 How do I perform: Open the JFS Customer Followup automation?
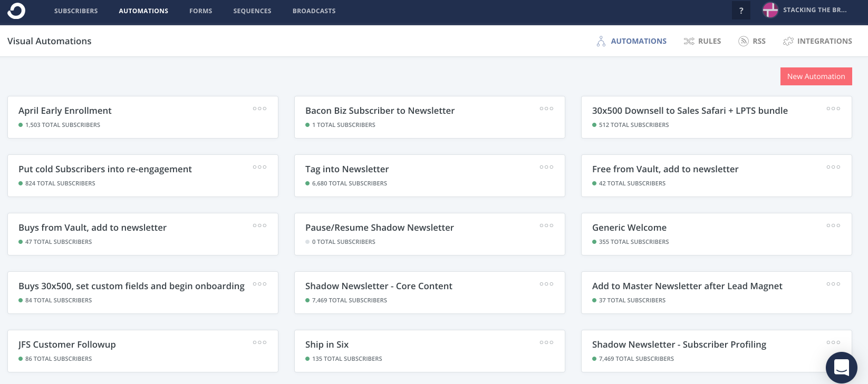[x=67, y=344]
